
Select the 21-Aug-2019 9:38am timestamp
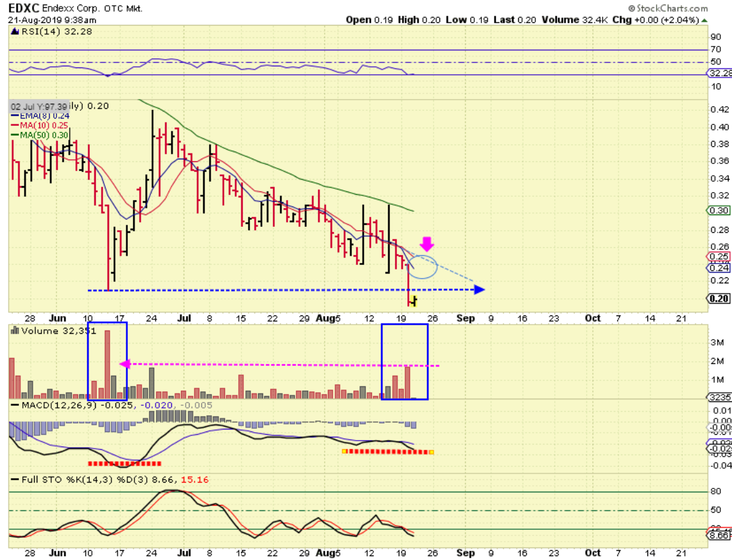52,20
